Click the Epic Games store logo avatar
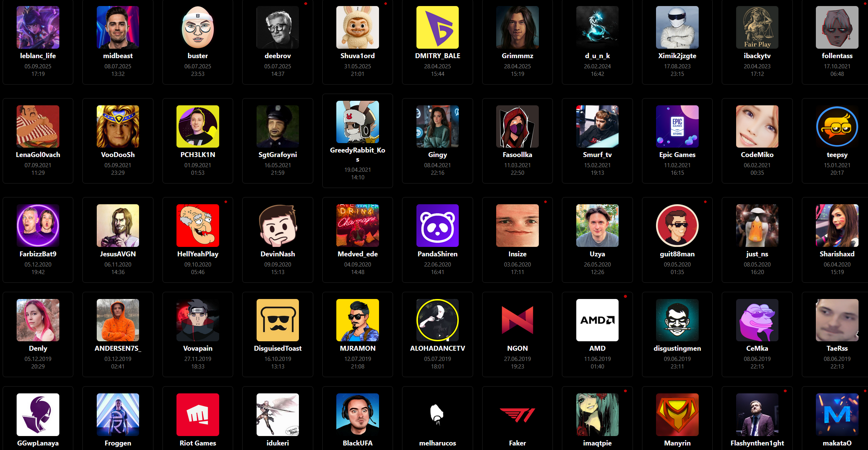 click(677, 126)
